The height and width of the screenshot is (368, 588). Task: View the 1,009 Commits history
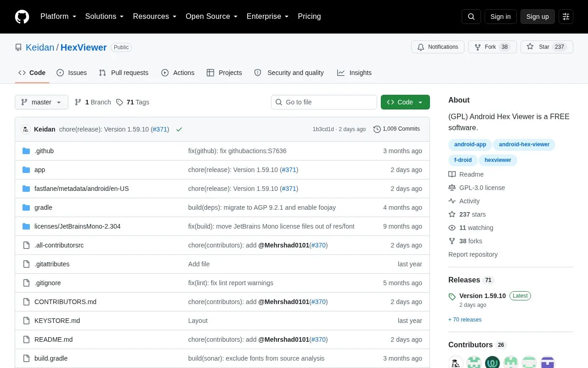(396, 129)
